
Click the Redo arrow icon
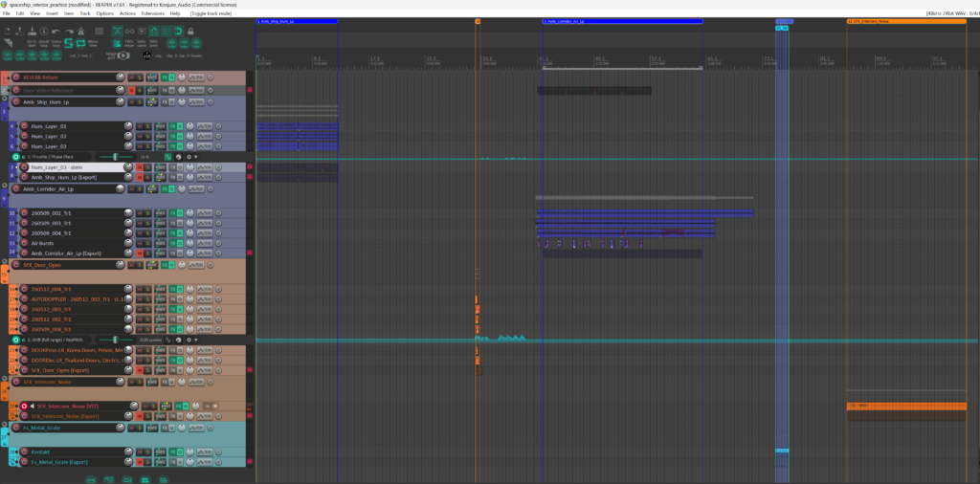(x=69, y=32)
